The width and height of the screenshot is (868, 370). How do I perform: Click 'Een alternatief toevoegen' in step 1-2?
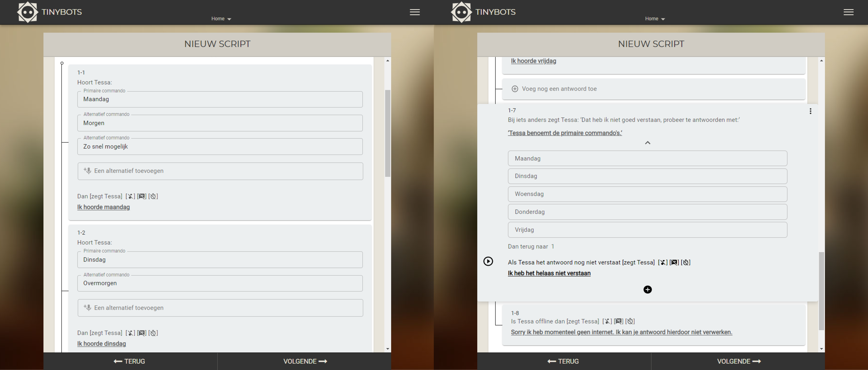coord(220,308)
